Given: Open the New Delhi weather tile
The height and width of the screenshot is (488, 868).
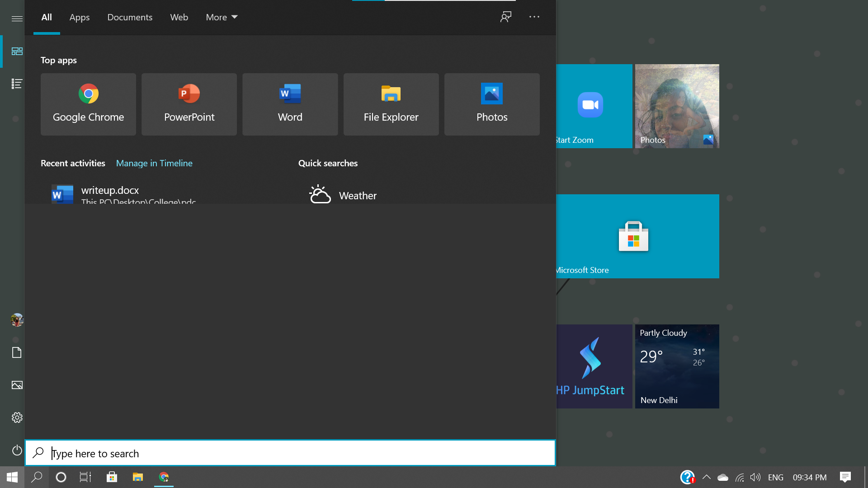Looking at the screenshot, I should coord(677,366).
